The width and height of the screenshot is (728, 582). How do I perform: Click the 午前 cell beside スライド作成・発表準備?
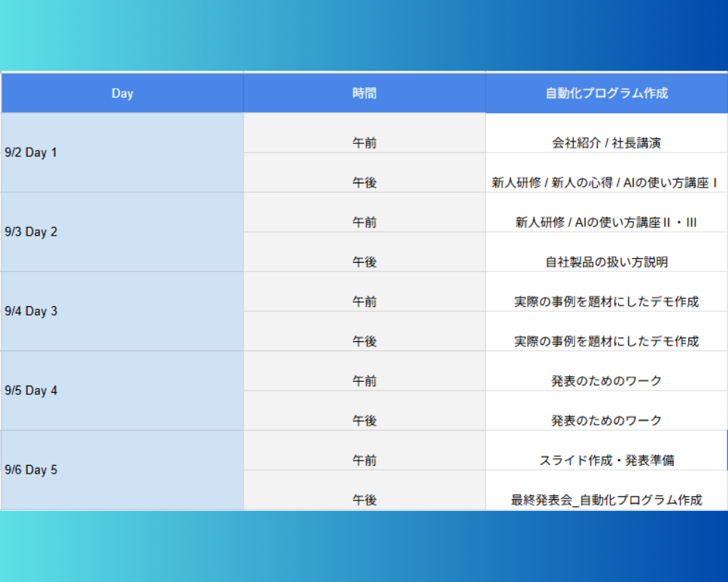pyautogui.click(x=365, y=450)
